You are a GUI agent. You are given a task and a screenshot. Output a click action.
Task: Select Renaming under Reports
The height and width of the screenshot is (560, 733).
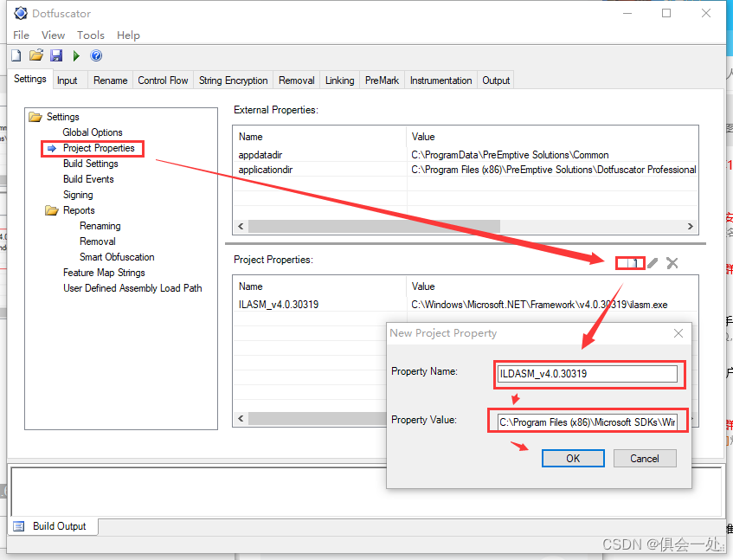[100, 226]
